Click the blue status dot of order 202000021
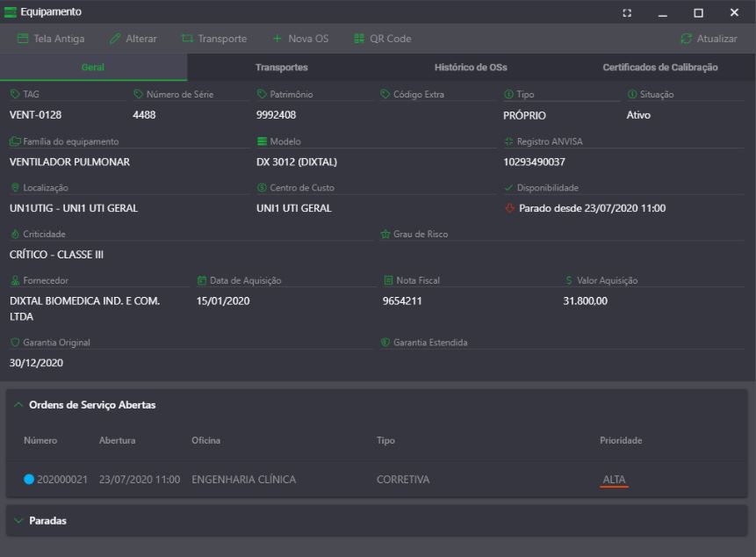 (29, 480)
